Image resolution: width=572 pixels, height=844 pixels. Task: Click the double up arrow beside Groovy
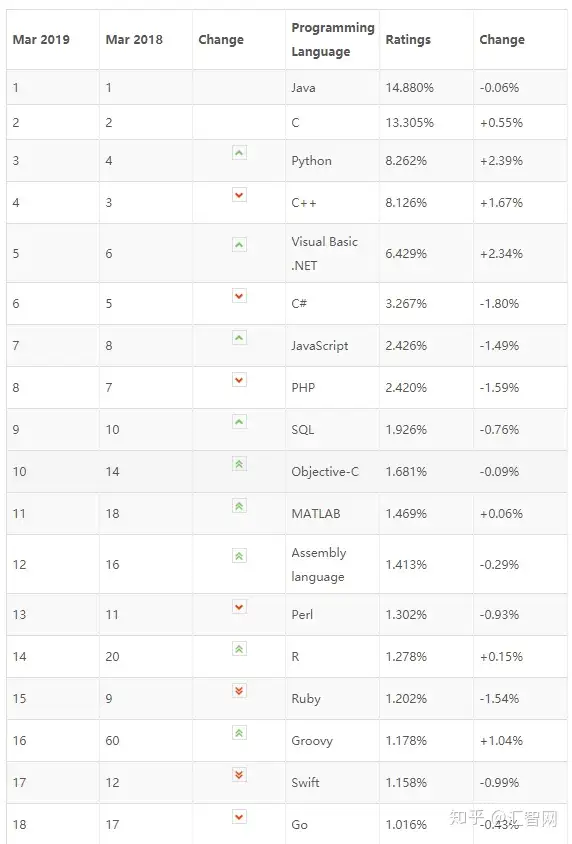coord(239,733)
